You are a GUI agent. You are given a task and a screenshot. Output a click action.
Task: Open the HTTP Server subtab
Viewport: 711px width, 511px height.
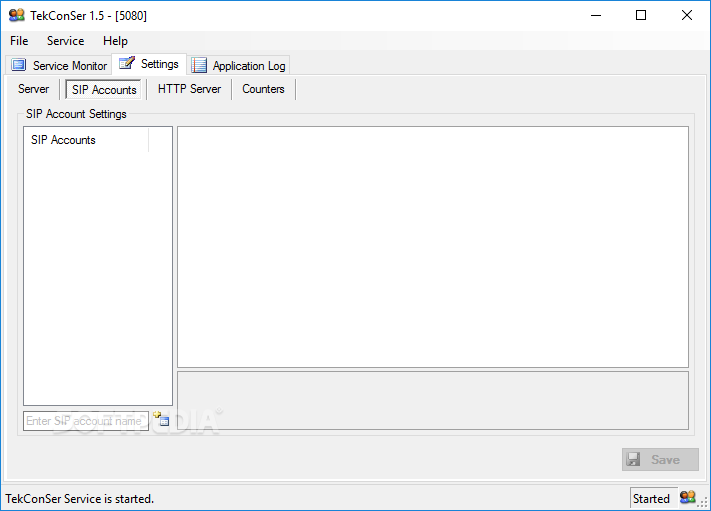(x=189, y=89)
